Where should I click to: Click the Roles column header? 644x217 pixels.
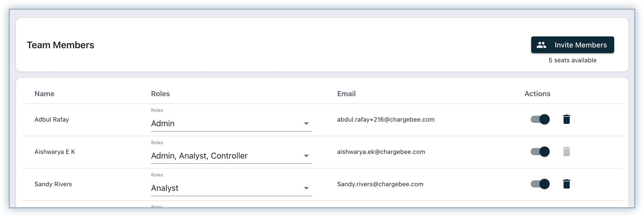tap(160, 94)
